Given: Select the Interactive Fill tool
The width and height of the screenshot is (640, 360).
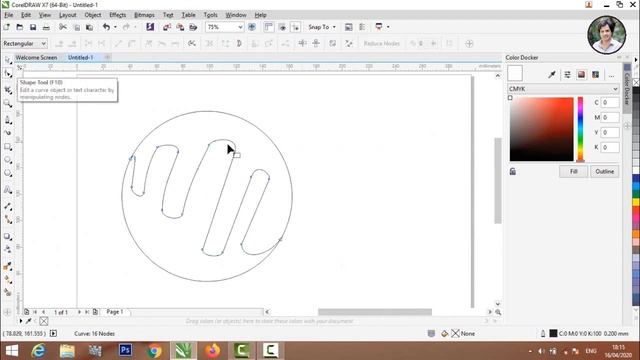Looking at the screenshot, I should (8, 280).
